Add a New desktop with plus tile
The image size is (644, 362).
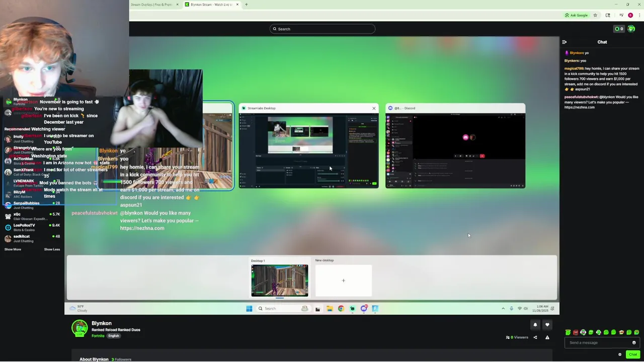(344, 281)
